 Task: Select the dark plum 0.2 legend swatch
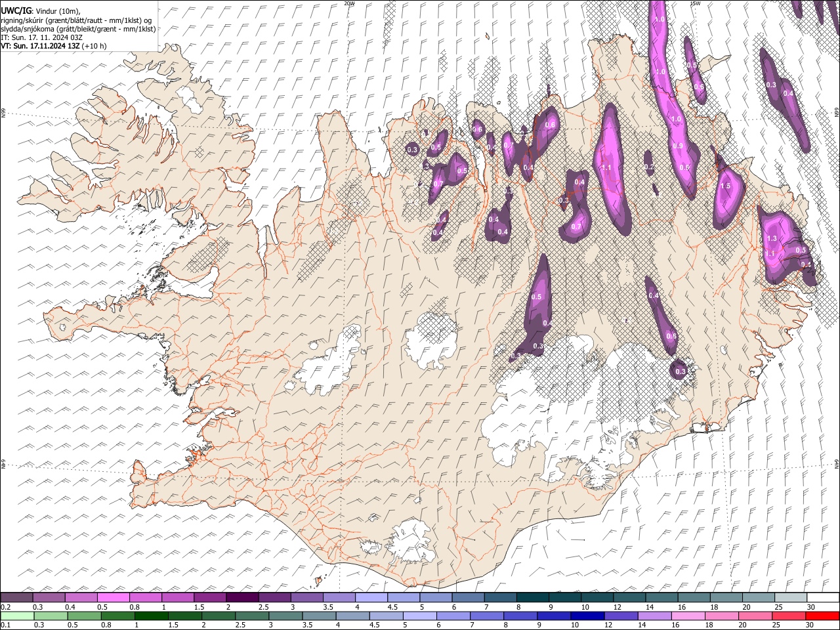(16, 597)
